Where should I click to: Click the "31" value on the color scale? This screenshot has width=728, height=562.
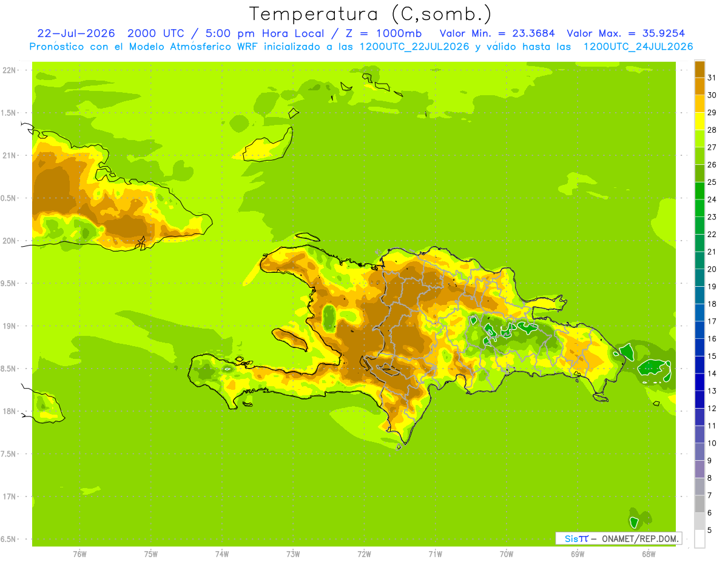pyautogui.click(x=712, y=78)
